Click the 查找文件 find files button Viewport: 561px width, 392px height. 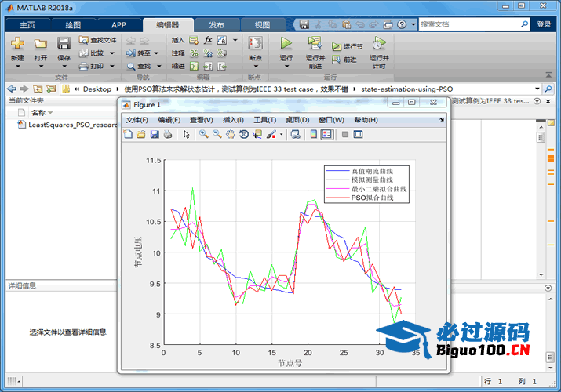click(x=97, y=40)
